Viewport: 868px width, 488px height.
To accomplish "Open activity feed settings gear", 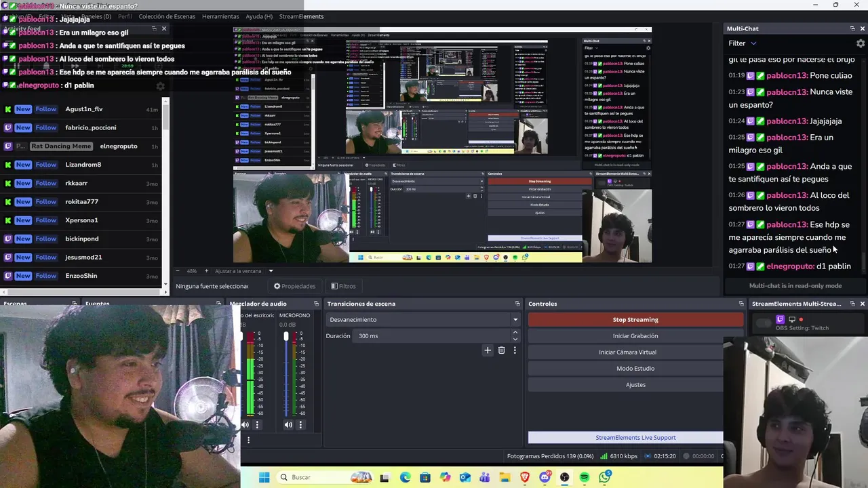I will [x=160, y=86].
